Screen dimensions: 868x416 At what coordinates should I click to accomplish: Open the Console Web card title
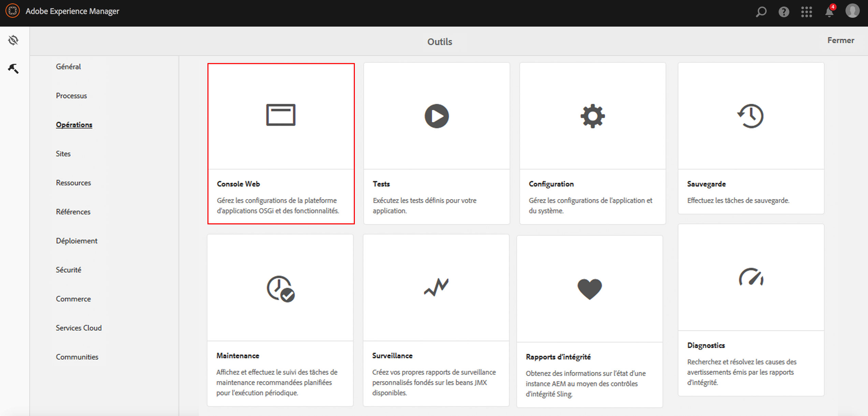tap(238, 184)
